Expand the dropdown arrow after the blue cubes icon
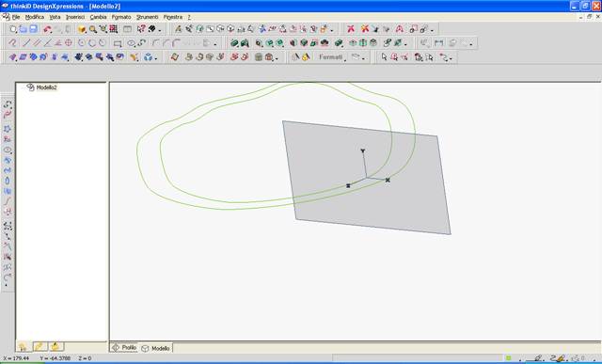Viewport: 602px width, 364px height. 156,58
